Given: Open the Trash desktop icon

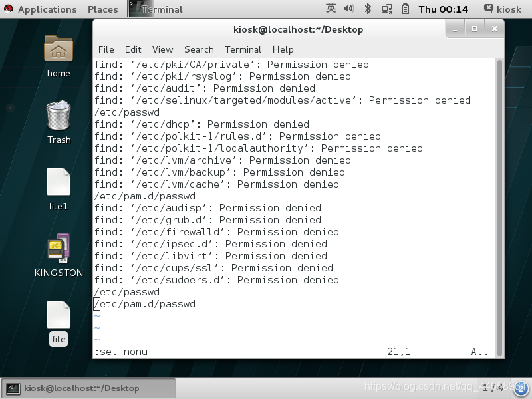Looking at the screenshot, I should pos(59,115).
